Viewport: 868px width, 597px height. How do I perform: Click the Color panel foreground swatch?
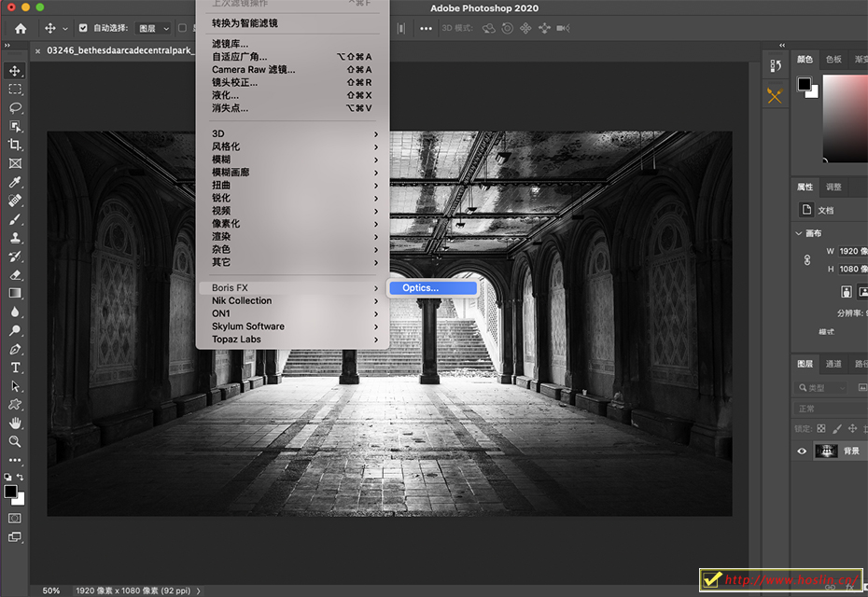[804, 84]
